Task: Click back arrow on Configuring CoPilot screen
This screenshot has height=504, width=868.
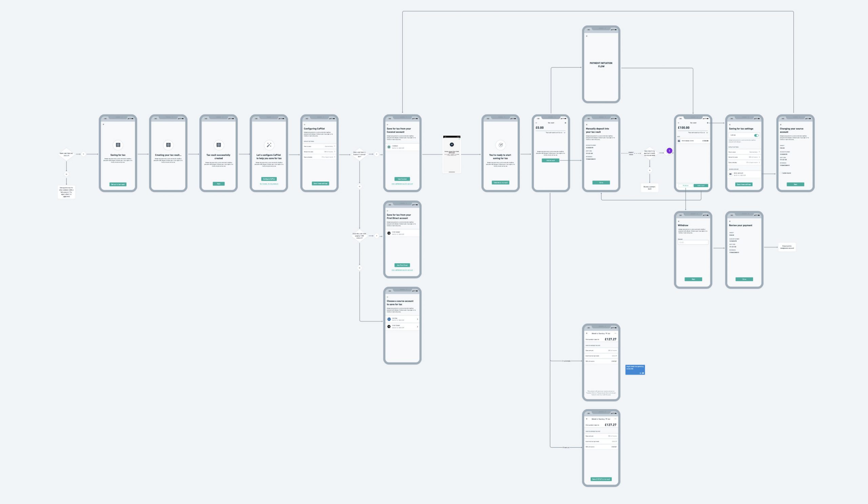Action: pyautogui.click(x=304, y=125)
